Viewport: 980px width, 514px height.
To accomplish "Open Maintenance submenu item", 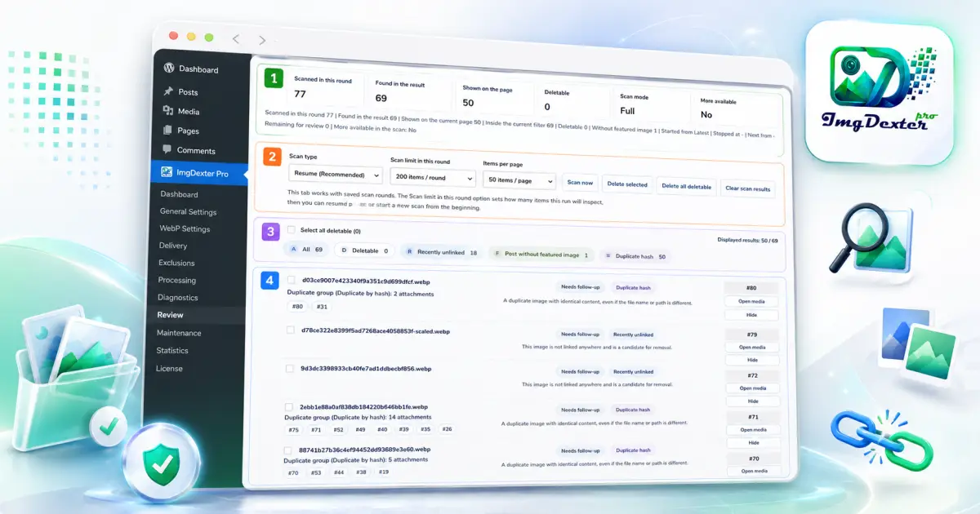I will click(179, 333).
